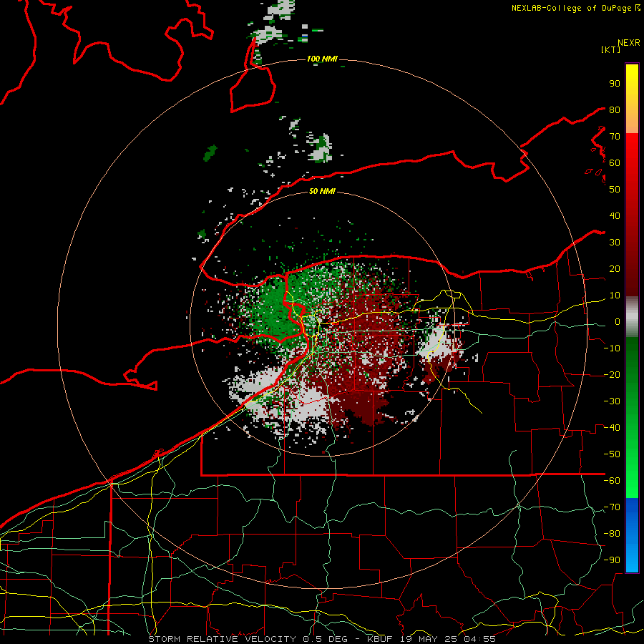Click the "KBUF" radar site ID in the caption
The width and height of the screenshot is (644, 644).
tap(380, 639)
